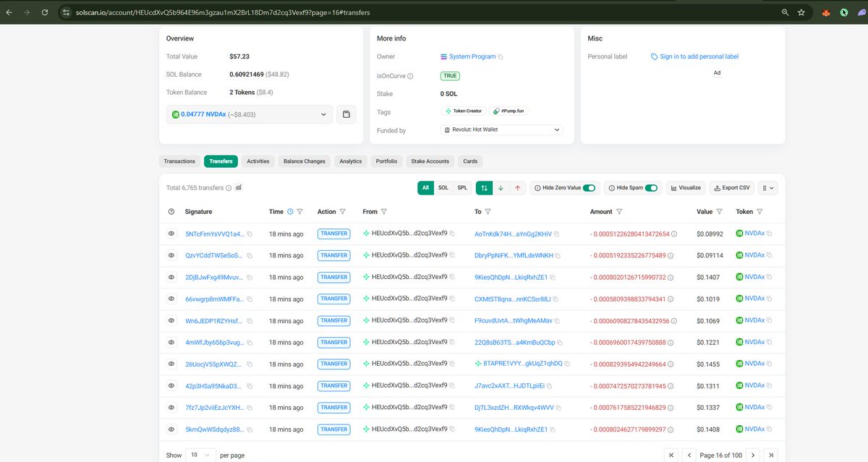
Task: Jump to first page of transfers
Action: pos(671,455)
